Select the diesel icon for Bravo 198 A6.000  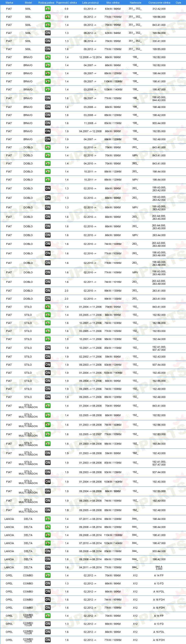pyautogui.click(x=48, y=107)
